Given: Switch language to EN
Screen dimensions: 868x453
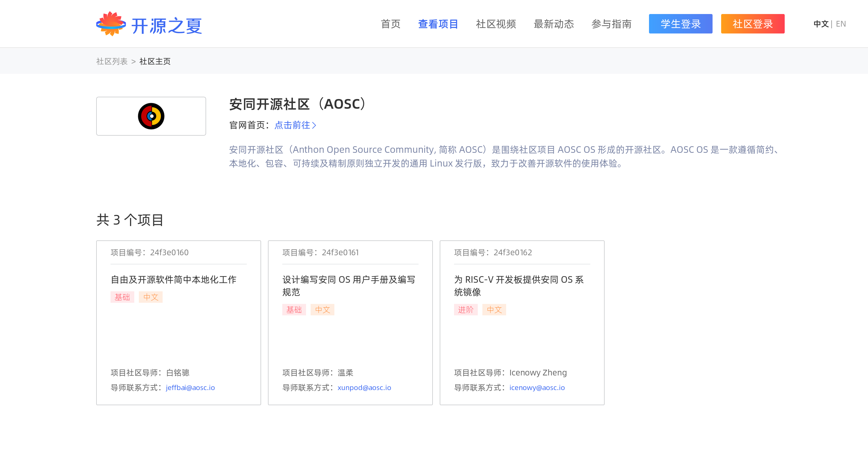Looking at the screenshot, I should (x=841, y=23).
